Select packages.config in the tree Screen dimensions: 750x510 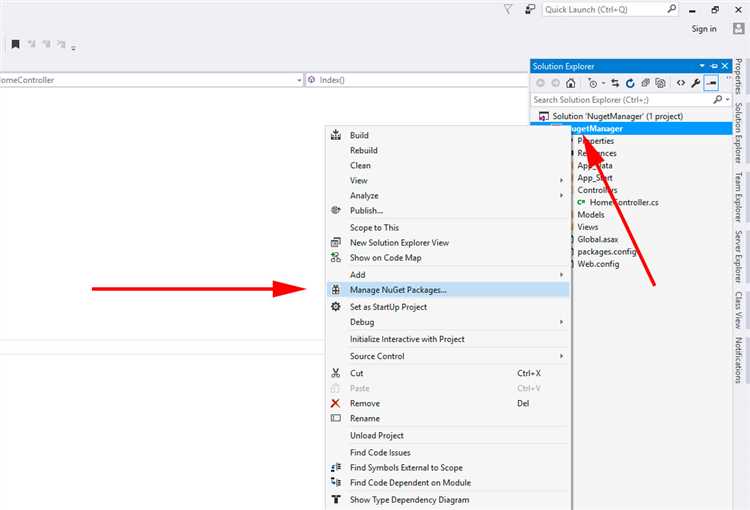coord(607,252)
